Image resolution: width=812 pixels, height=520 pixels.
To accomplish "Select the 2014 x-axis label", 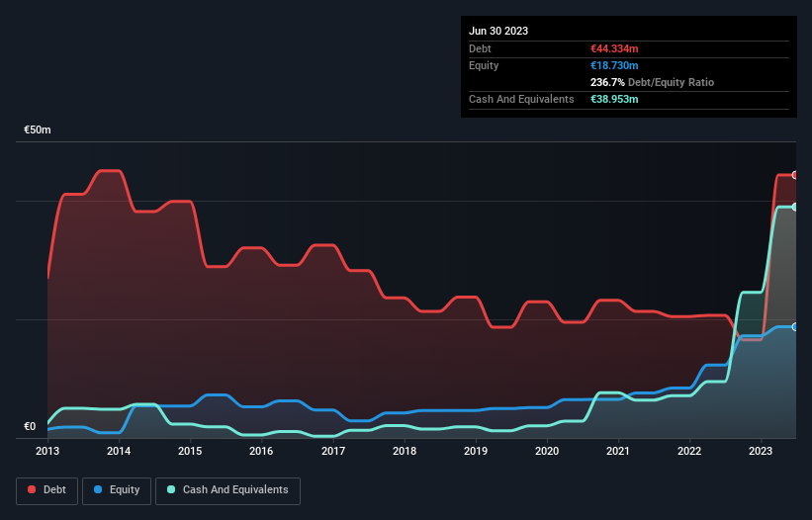I will tap(119, 451).
